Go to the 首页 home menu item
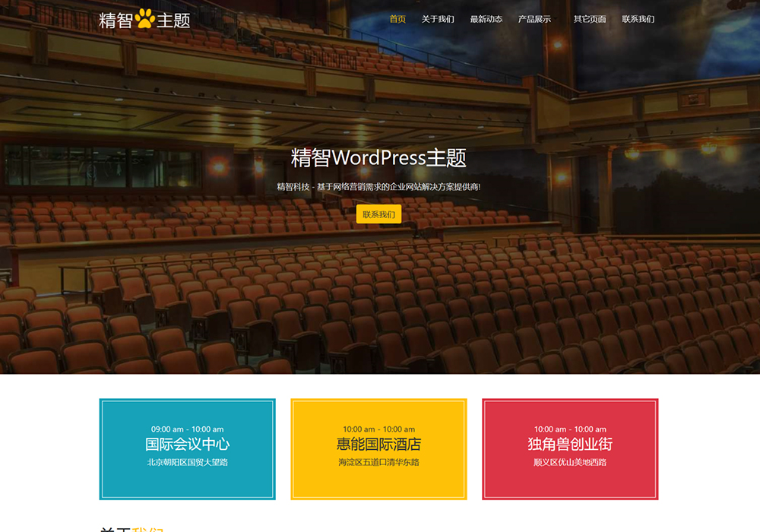The height and width of the screenshot is (532, 760). (x=397, y=19)
